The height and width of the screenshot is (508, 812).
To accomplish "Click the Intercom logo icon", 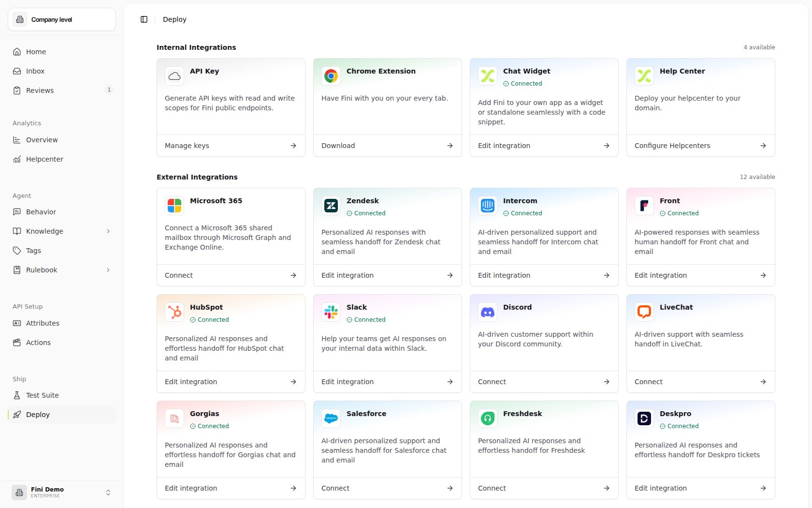I will (x=488, y=206).
